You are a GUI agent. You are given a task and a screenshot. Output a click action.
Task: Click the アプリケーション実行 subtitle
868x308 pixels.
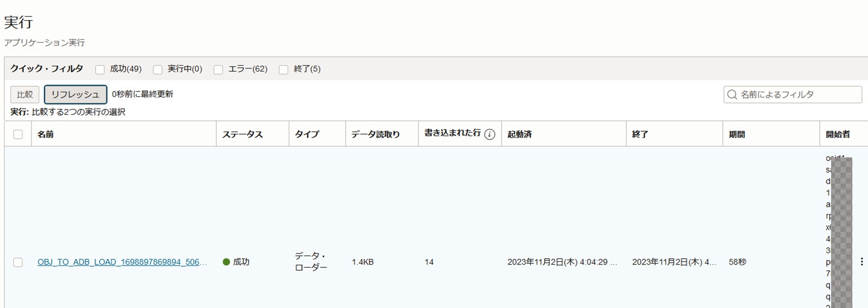[45, 43]
